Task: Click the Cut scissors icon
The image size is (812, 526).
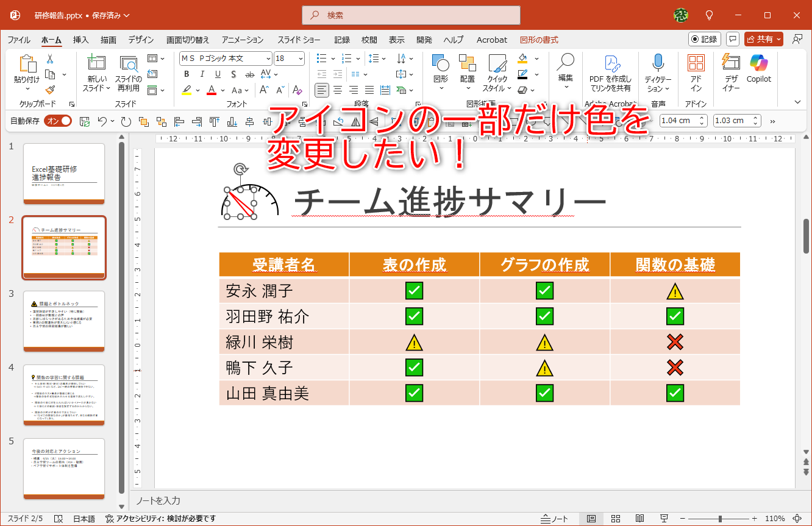Action: point(50,59)
